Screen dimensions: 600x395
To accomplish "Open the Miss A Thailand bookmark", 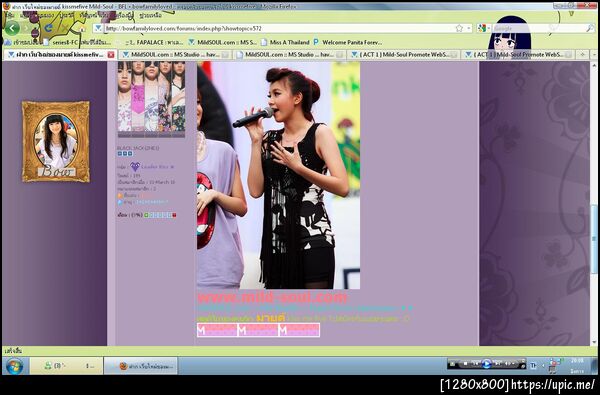I will point(285,42).
